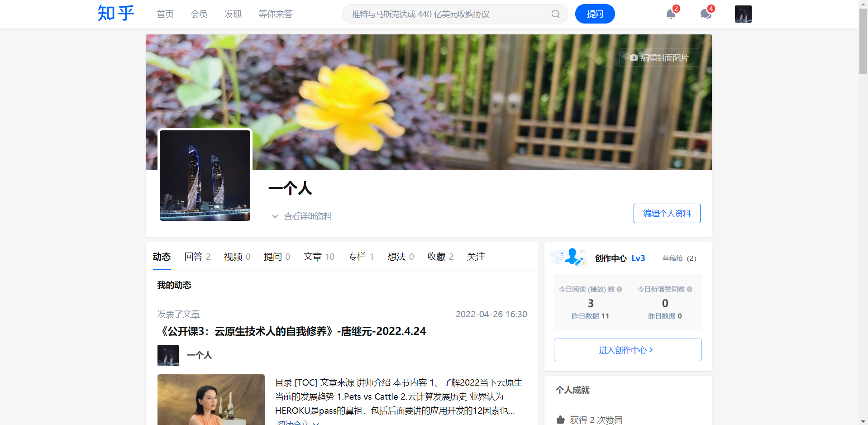The width and height of the screenshot is (868, 425).
Task: Click the Zhihu logo
Action: pos(116,14)
